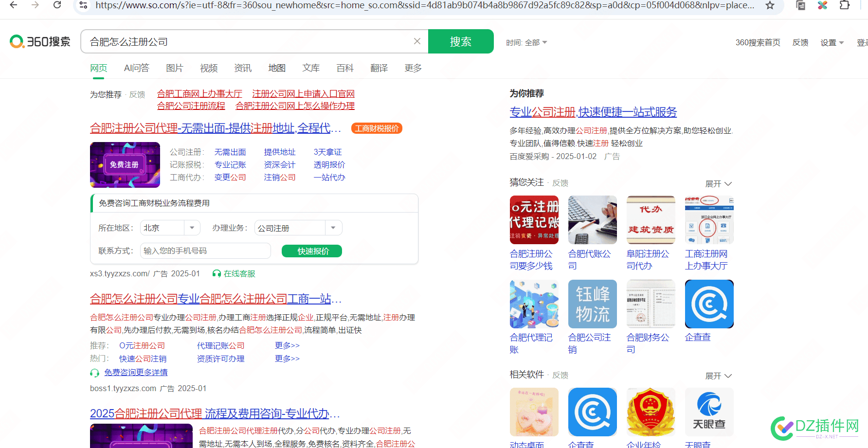The width and height of the screenshot is (868, 448).
Task: Click the 动态桌面 software icon
Action: point(534,412)
